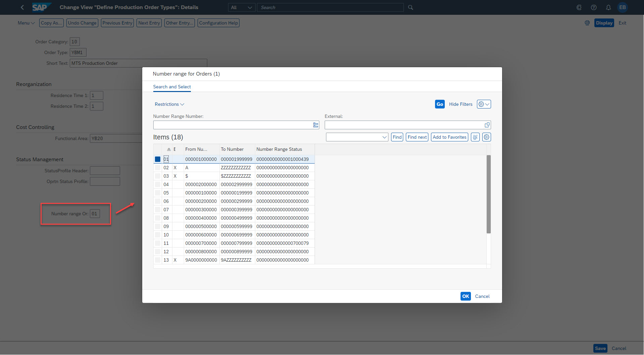Go to Next Entry

pyautogui.click(x=149, y=23)
